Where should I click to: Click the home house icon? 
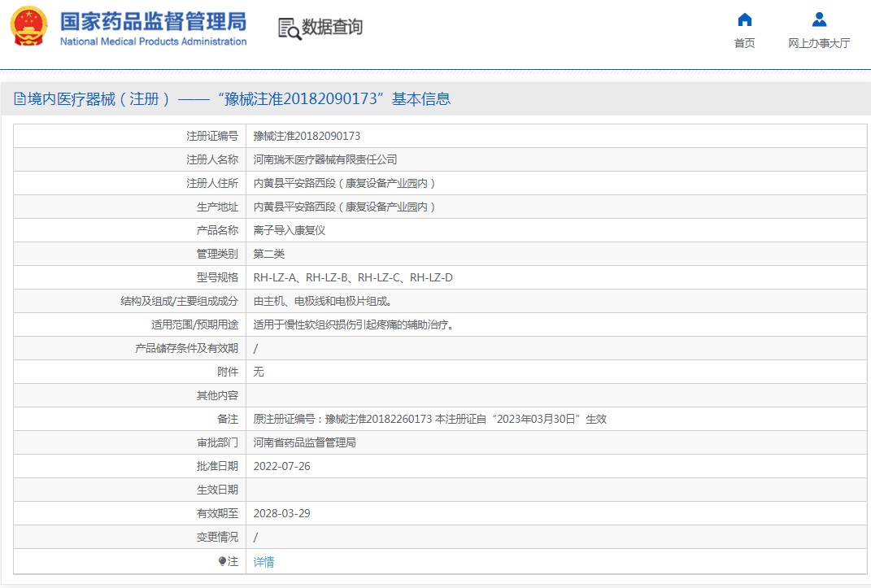(x=744, y=20)
